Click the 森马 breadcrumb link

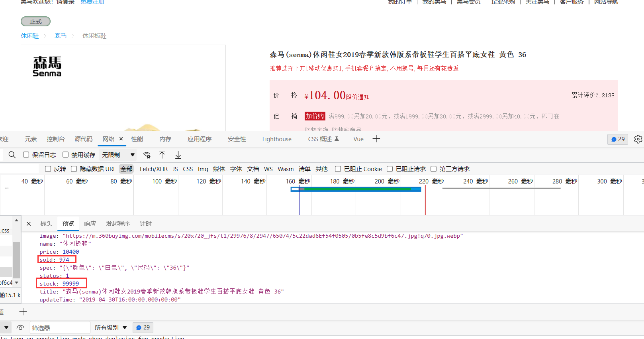61,36
